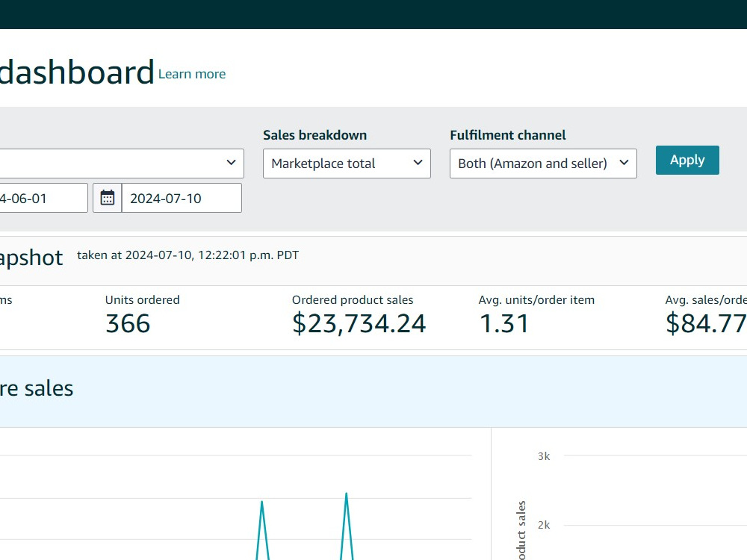Open the date range dropdown chevron
747x560 pixels.
pyautogui.click(x=231, y=162)
